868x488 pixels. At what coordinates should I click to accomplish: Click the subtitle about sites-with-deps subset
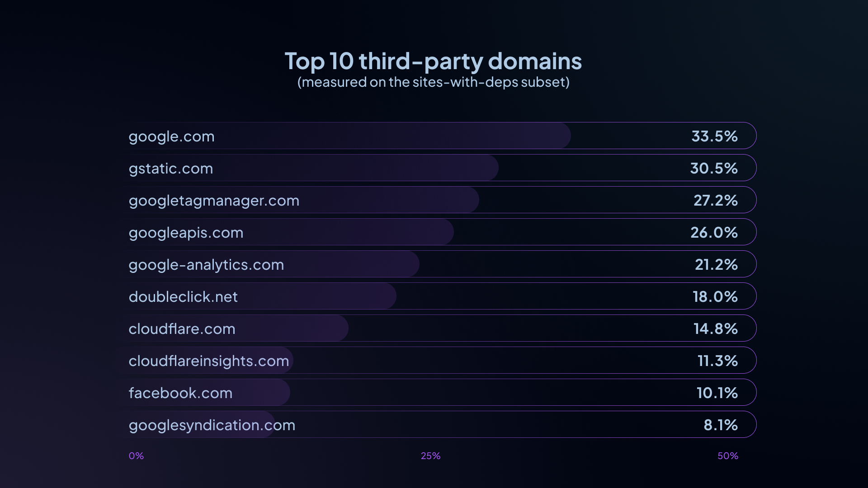tap(433, 82)
